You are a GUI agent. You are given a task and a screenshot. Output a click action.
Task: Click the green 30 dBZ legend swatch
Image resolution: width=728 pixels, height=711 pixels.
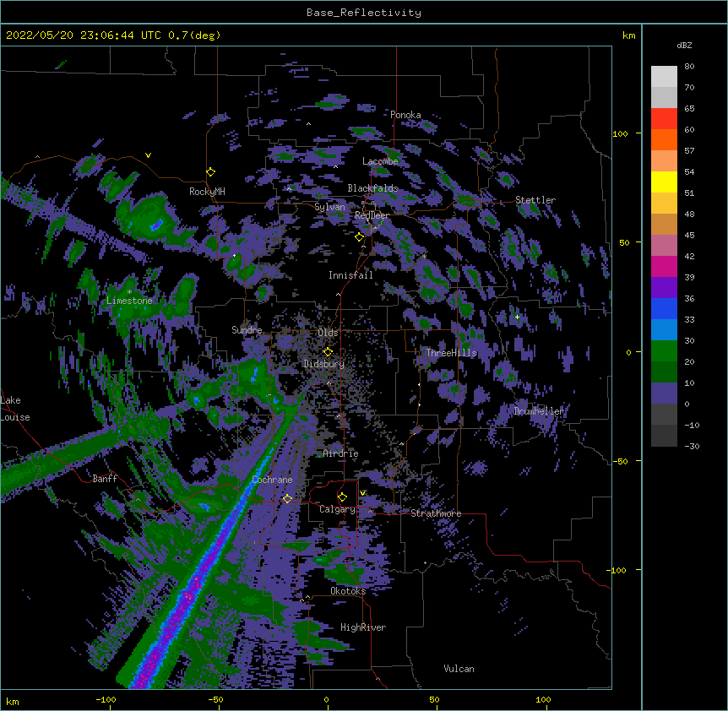(x=664, y=351)
